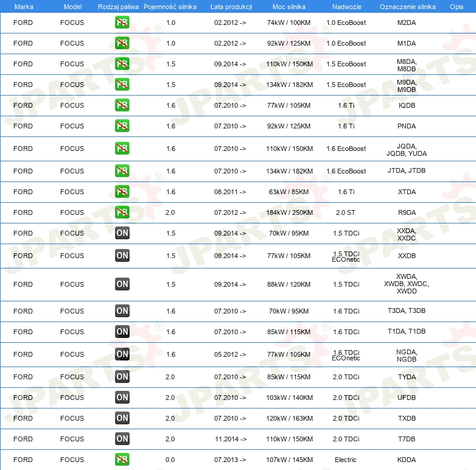The width and height of the screenshot is (476, 470).
Task: Click the crossed PB icon in the Electric row
Action: 122,460
